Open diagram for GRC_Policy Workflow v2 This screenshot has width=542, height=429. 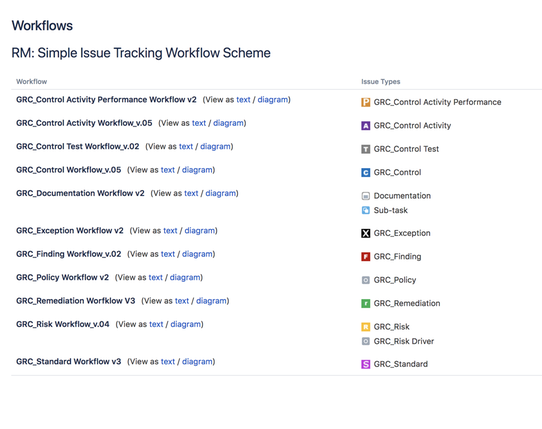185,278
